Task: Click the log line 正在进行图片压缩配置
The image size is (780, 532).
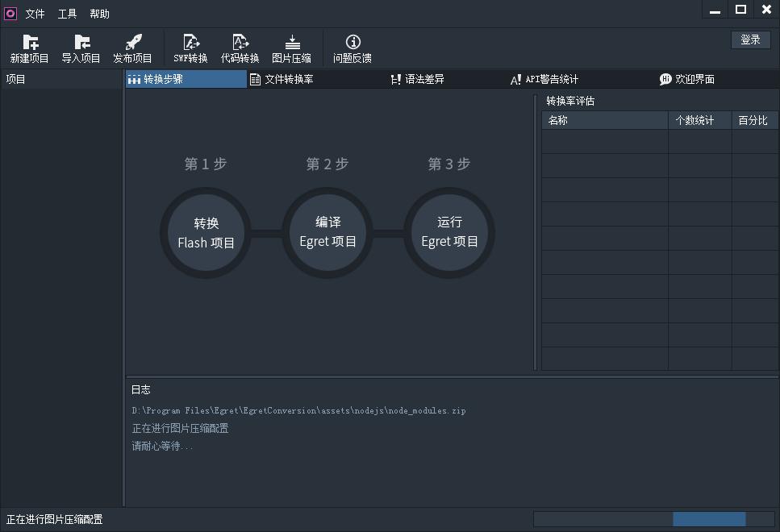Action: click(x=180, y=428)
